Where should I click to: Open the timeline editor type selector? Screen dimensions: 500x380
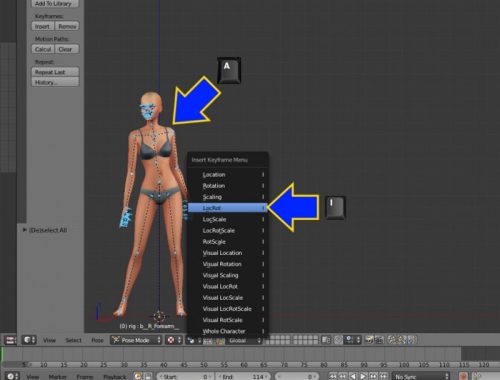11,376
